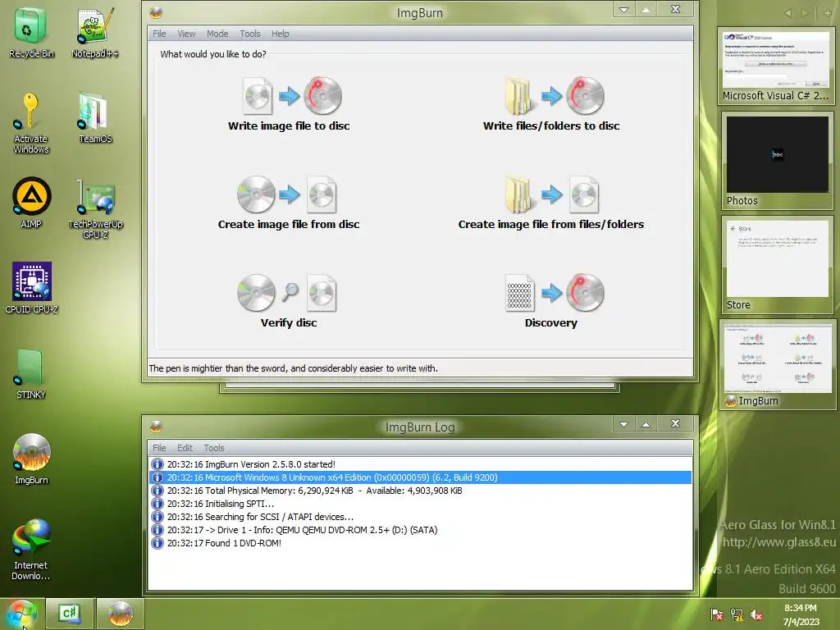Switch to Store app thumbnail
The width and height of the screenshot is (840, 630).
point(777,265)
